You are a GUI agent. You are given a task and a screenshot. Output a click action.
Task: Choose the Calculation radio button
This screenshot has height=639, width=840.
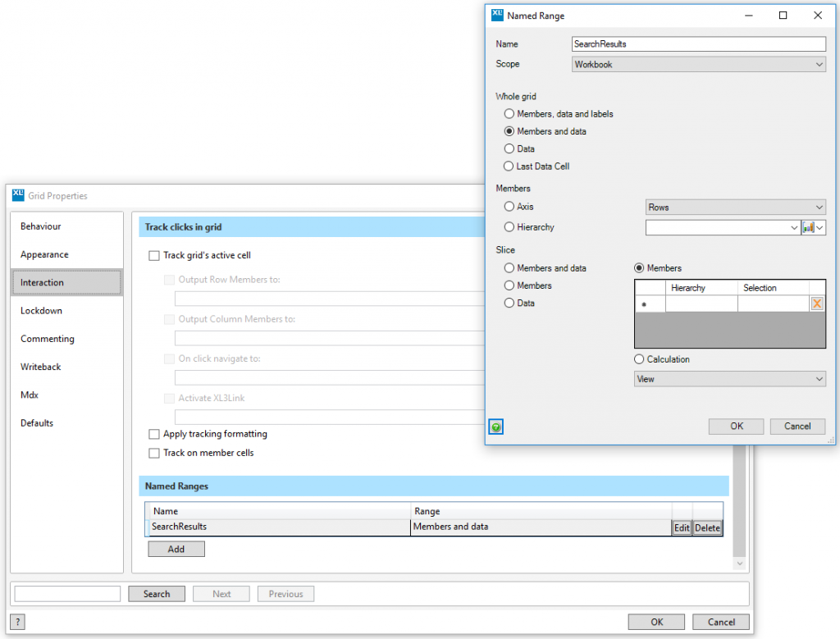pyautogui.click(x=640, y=359)
